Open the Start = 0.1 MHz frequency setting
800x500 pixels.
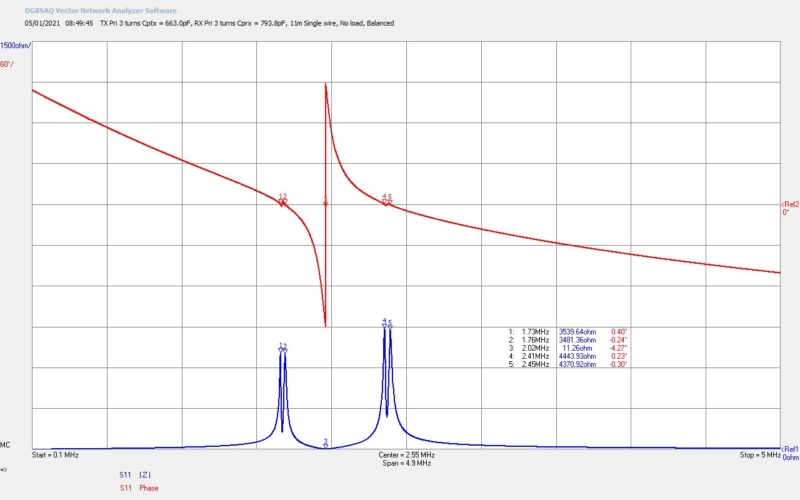(x=56, y=455)
